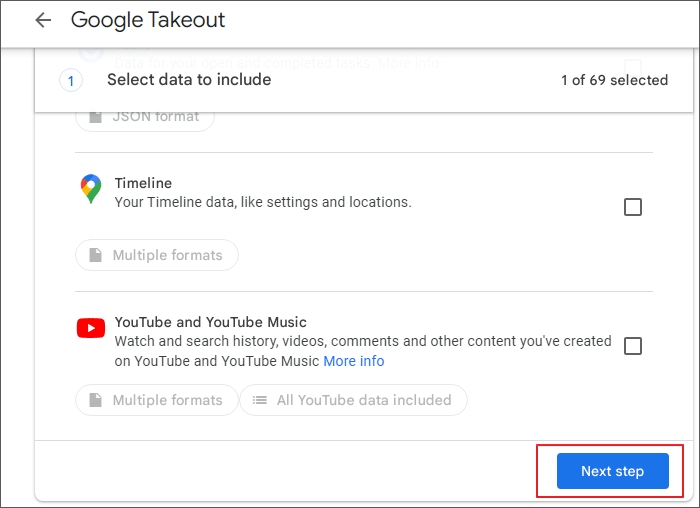The width and height of the screenshot is (700, 508).
Task: Click the YouTube and YouTube Music title
Action: [x=211, y=322]
